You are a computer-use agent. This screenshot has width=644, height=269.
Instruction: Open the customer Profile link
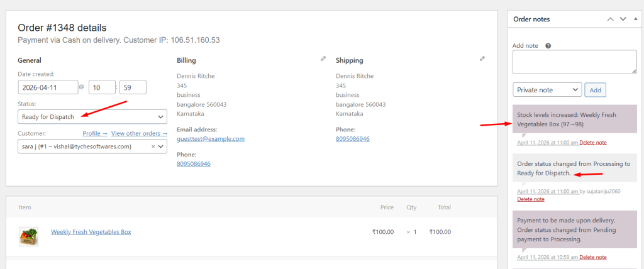95,133
